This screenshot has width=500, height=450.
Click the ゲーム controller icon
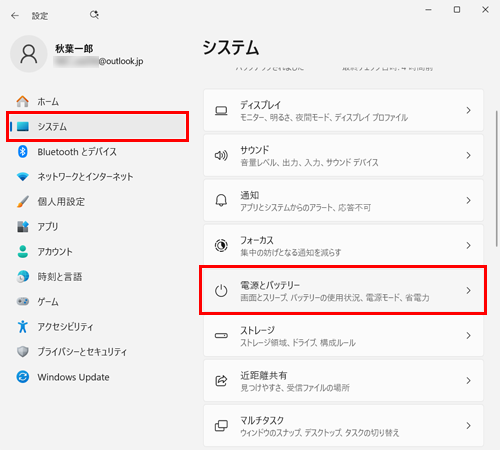coord(23,301)
